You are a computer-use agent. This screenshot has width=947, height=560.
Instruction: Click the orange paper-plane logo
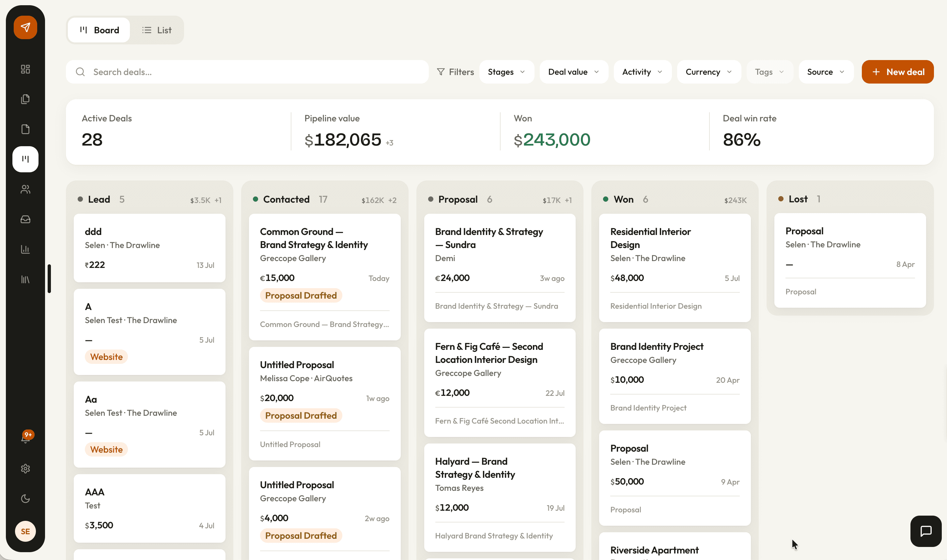tap(25, 27)
